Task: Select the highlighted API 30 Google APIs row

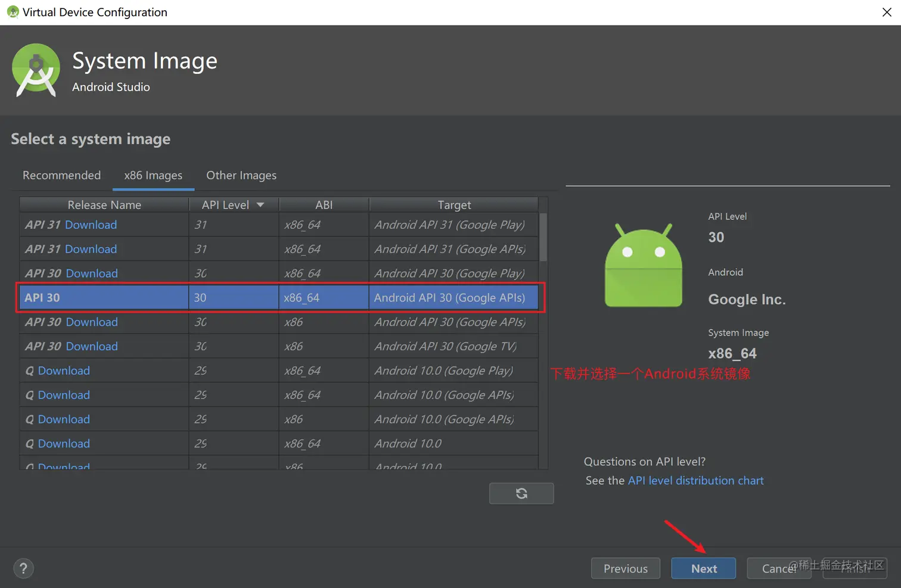Action: [x=279, y=297]
